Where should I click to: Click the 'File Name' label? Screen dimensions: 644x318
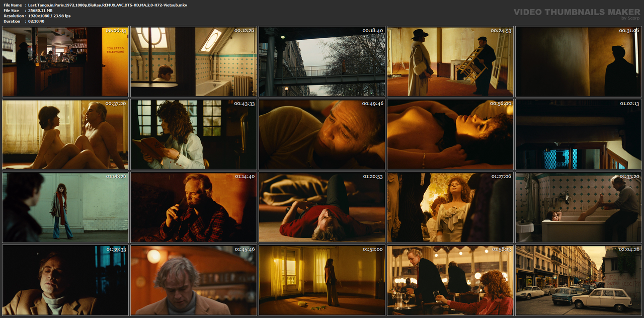[x=13, y=5]
